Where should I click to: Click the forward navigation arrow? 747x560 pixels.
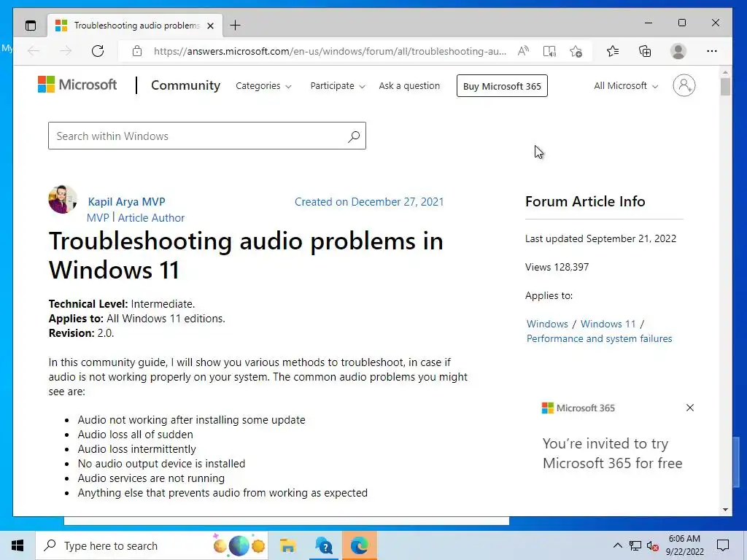pyautogui.click(x=66, y=51)
